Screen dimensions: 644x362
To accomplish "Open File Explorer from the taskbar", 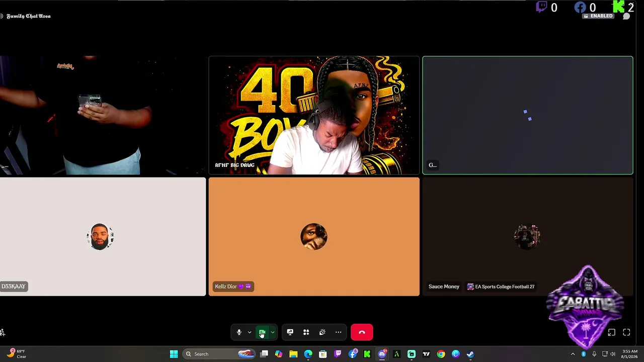I will click(293, 354).
